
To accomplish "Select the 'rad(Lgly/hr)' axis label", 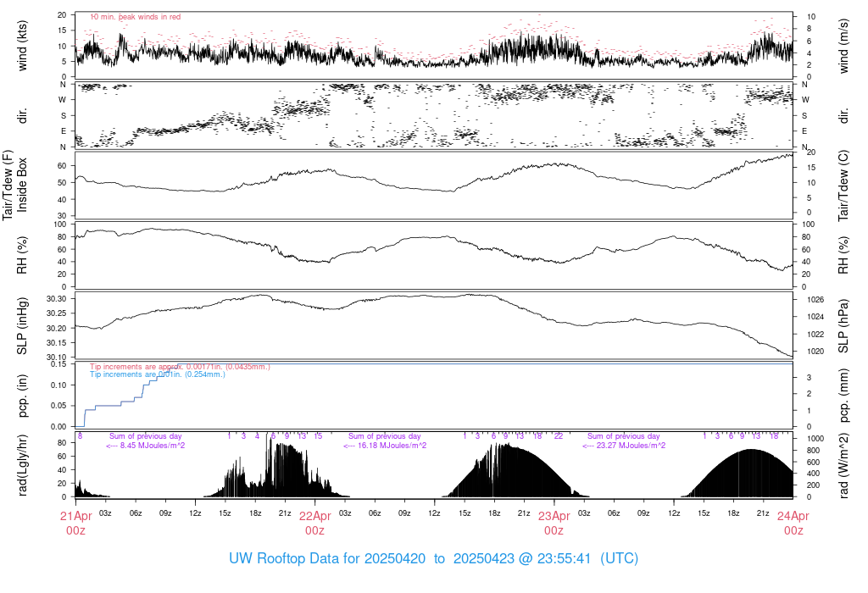I will click(22, 465).
